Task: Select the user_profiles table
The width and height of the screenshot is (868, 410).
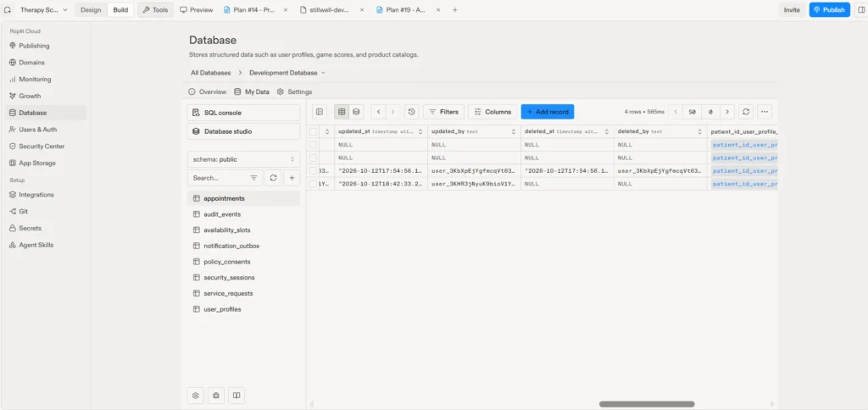Action: pos(243,309)
